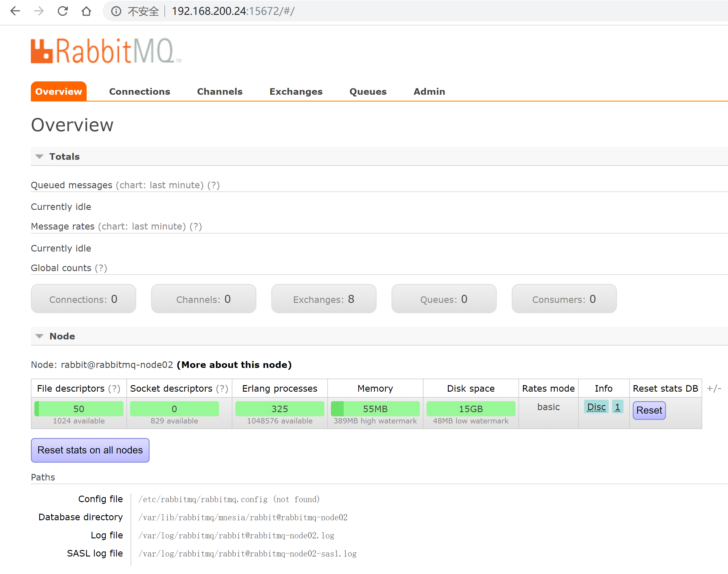Toggle node table columns with +/-
This screenshot has width=728, height=574.
point(713,388)
